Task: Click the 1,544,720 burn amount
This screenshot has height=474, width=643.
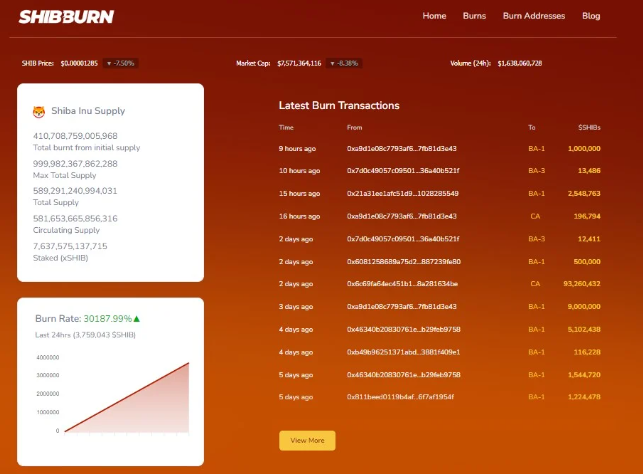Action: [584, 374]
